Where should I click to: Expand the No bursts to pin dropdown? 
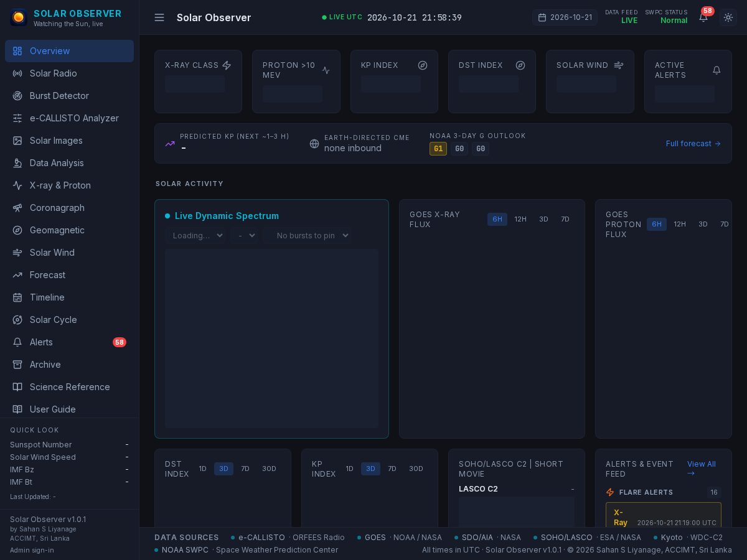(x=307, y=235)
